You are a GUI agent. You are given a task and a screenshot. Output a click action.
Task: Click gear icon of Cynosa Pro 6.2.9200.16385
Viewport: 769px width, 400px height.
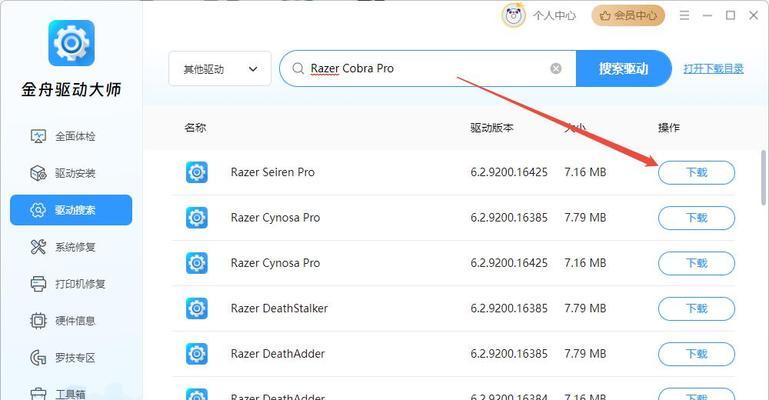point(197,218)
